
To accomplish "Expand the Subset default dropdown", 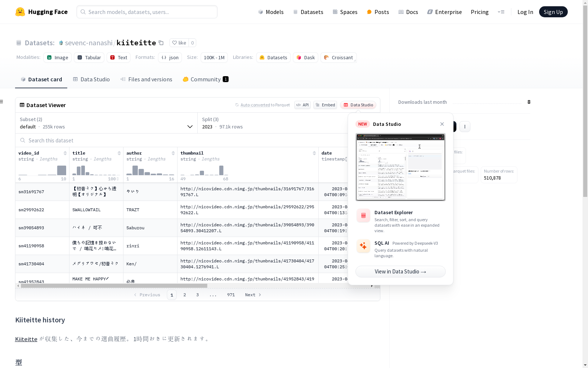I will pos(107,123).
